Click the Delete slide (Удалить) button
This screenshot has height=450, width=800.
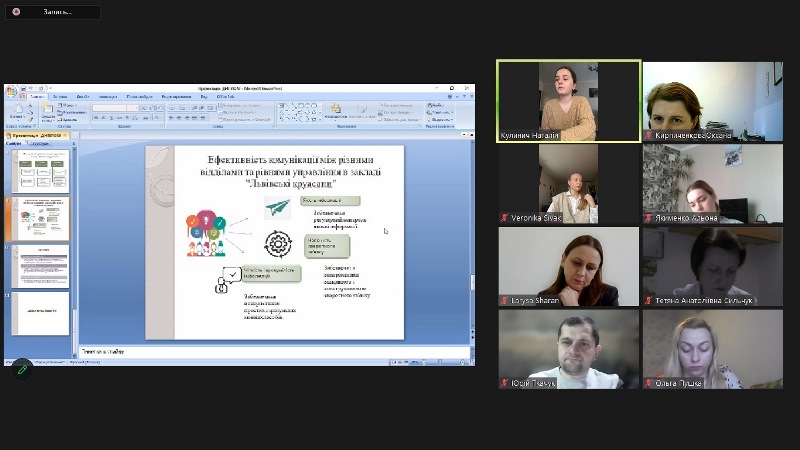pos(68,119)
